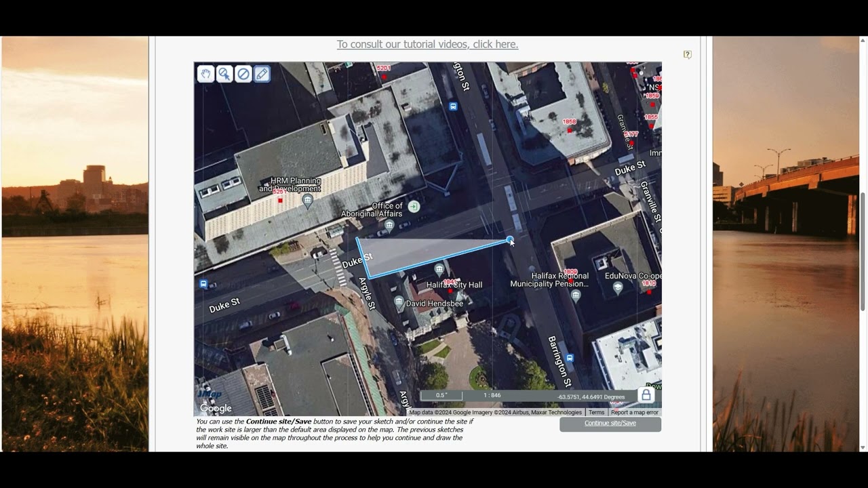Click the green entrance icon near Aboriginal Affairs
Viewport: 868px width, 488px height.
point(414,207)
